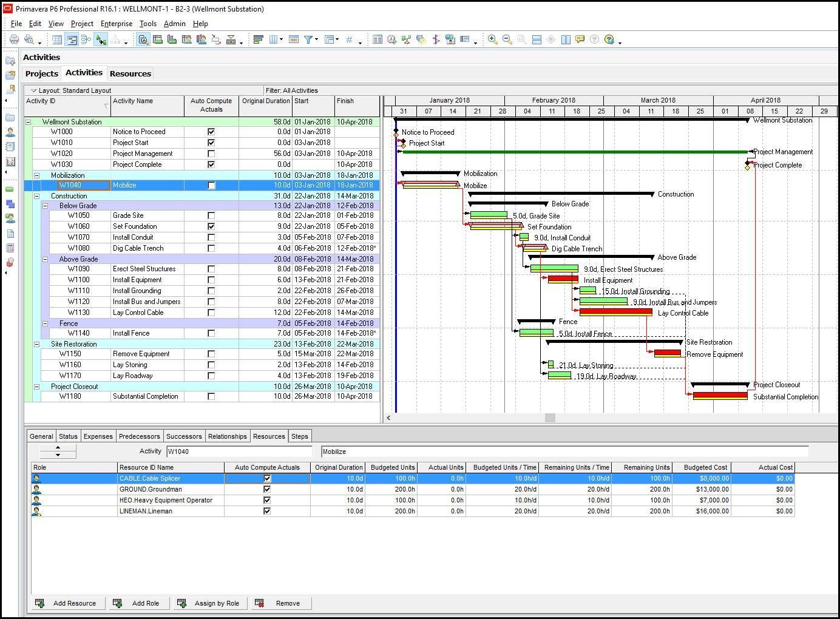The image size is (840, 619).
Task: Collapse the Site Restoration group
Action: 36,344
